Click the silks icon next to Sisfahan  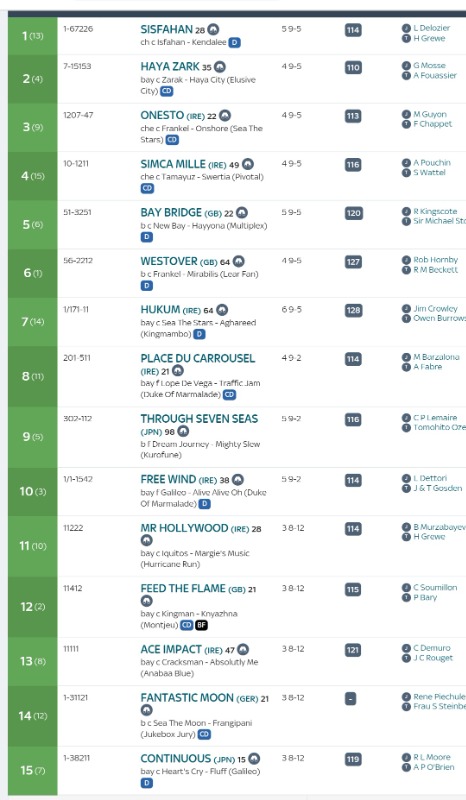(x=213, y=30)
